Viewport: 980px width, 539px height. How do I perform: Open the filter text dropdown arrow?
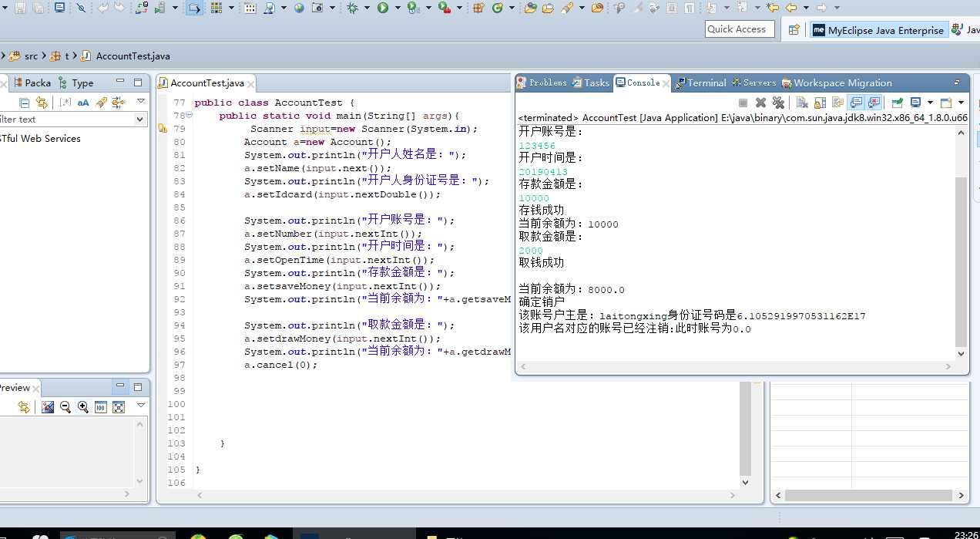pyautogui.click(x=140, y=120)
